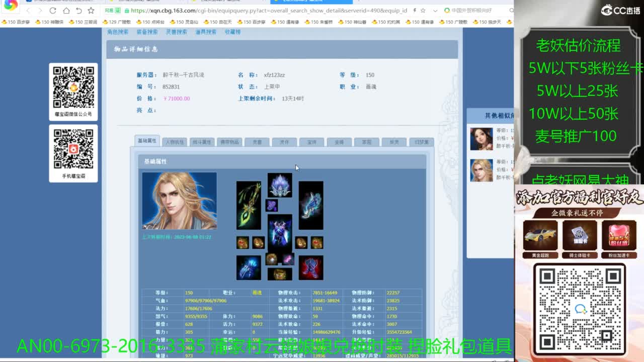Open the 装备搜索 navigation link
This screenshot has height=362, width=644.
[147, 32]
